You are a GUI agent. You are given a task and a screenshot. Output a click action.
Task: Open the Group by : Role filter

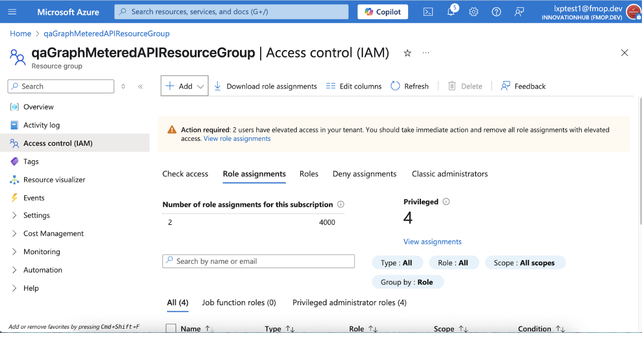(x=407, y=282)
